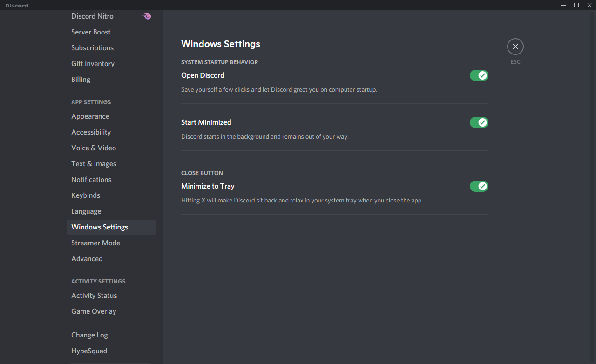This screenshot has height=364, width=596.
Task: Click the Open Discord setting label
Action: pyautogui.click(x=203, y=75)
